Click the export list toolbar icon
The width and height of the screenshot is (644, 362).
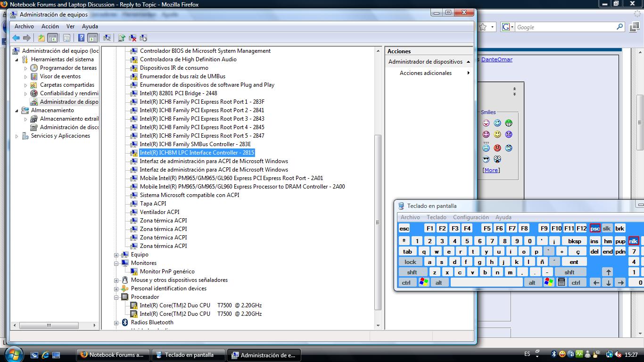[x=66, y=38]
